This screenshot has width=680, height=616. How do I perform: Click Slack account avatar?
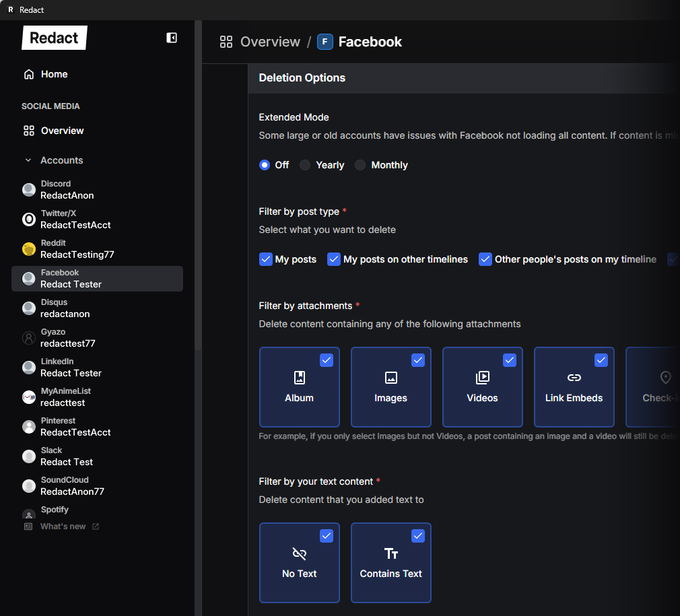pos(29,456)
